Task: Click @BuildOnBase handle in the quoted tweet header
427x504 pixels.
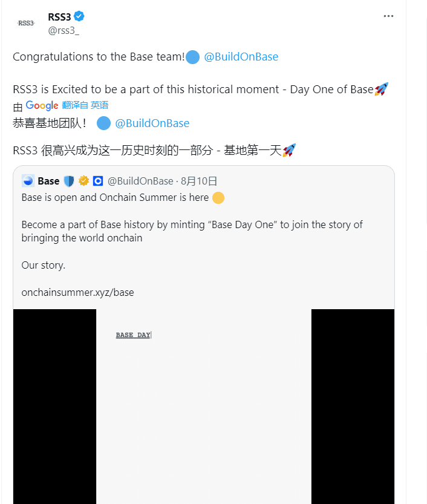Action: (x=140, y=181)
